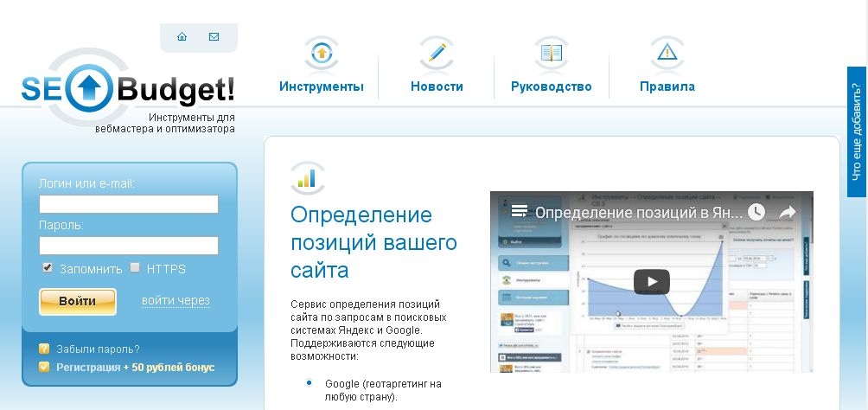Click the tagline Инструменты для вебмастера и оптимизатора
This screenshot has height=410, width=868.
coord(165,124)
